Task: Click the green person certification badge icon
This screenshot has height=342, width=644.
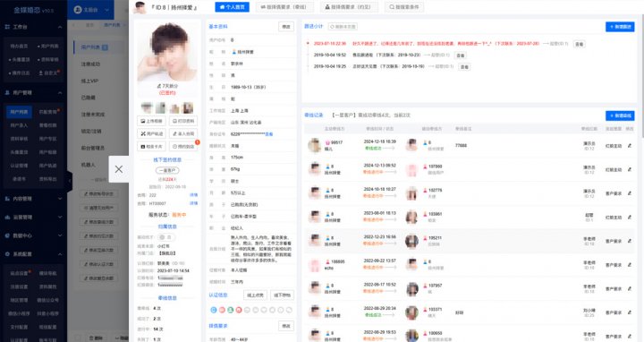Action: [231, 310]
